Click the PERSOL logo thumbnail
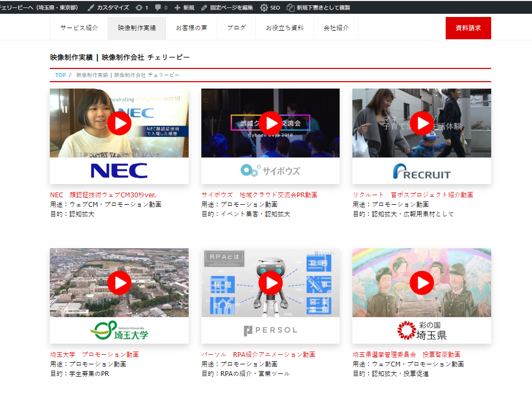Image resolution: width=532 pixels, height=402 pixels. (270, 330)
